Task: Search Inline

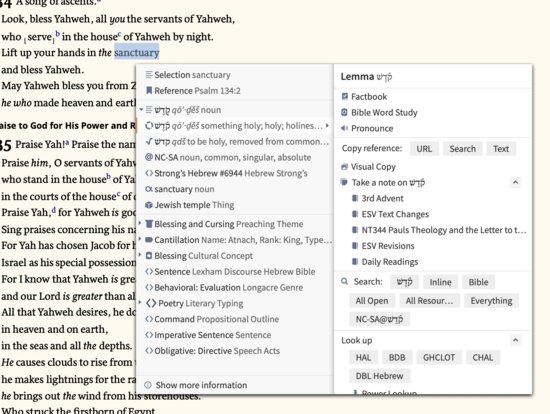Action: point(441,282)
